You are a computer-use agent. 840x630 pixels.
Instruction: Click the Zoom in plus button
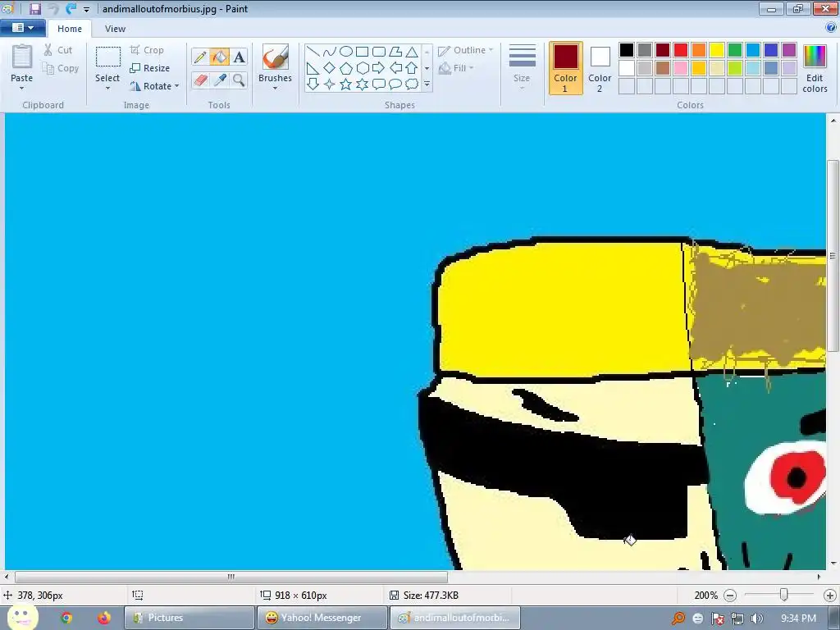[x=830, y=596]
